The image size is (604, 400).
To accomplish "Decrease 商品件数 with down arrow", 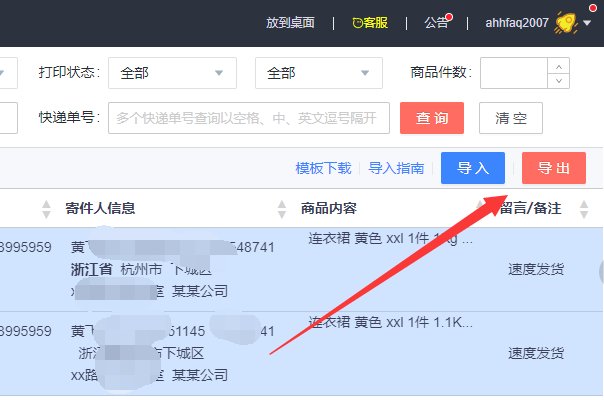I will (559, 81).
